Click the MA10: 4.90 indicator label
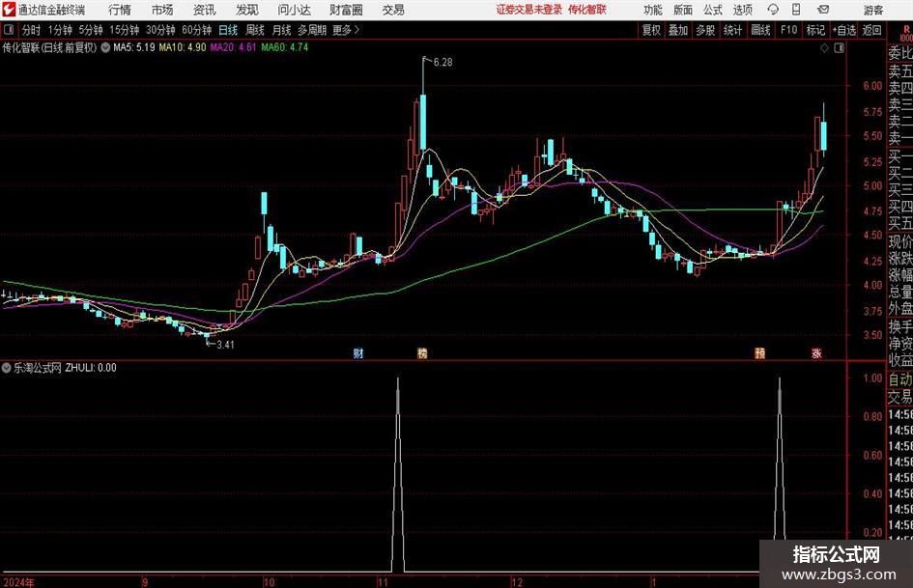The width and height of the screenshot is (913, 588). click(183, 47)
